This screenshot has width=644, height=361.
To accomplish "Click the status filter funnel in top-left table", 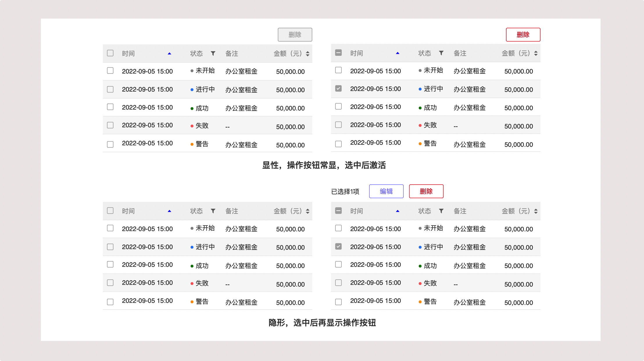I will point(213,53).
